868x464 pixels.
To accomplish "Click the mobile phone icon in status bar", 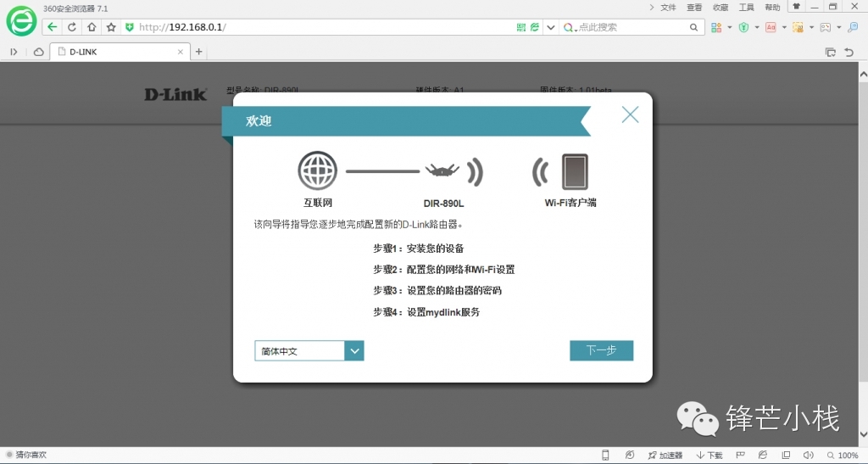I will (605, 456).
